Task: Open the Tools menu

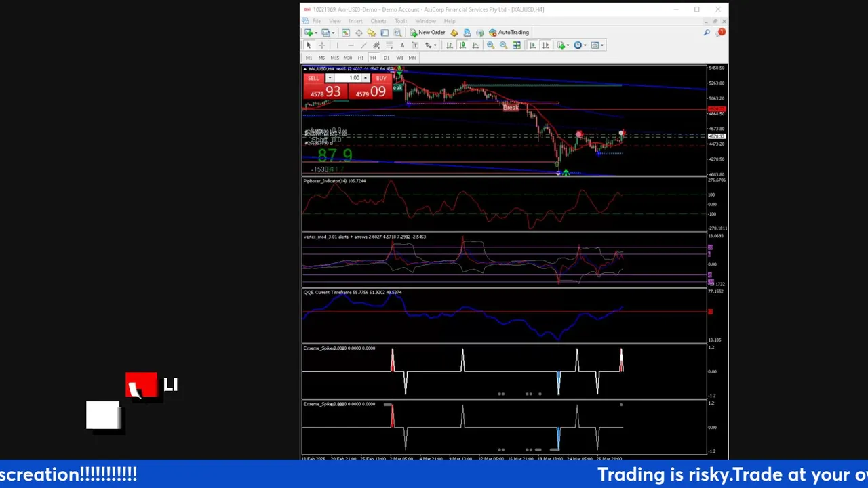Action: pos(401,21)
